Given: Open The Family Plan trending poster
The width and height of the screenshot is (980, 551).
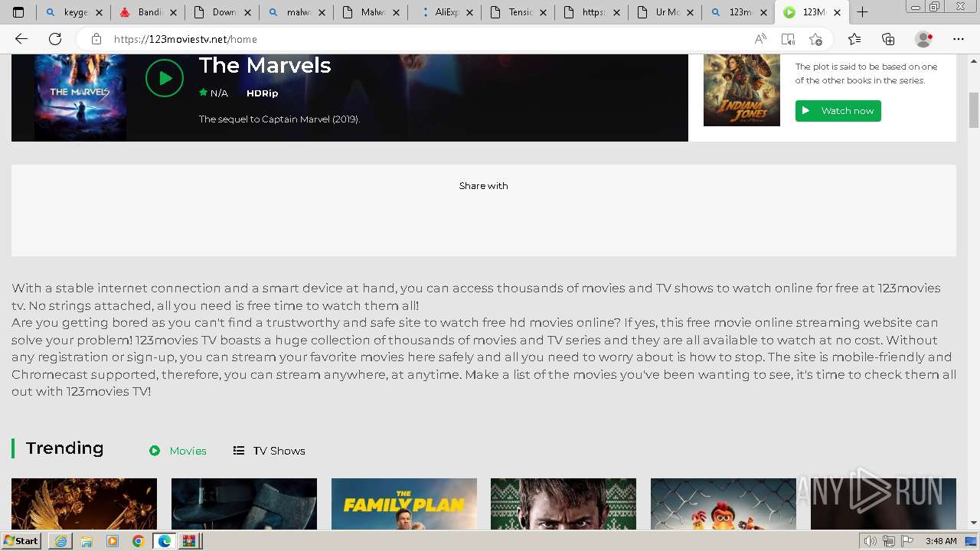Looking at the screenshot, I should (x=404, y=504).
